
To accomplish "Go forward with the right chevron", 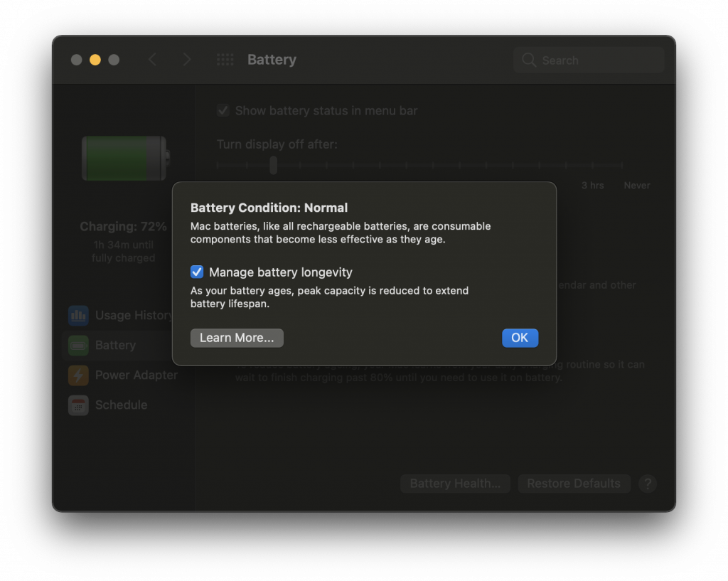I will coord(187,60).
